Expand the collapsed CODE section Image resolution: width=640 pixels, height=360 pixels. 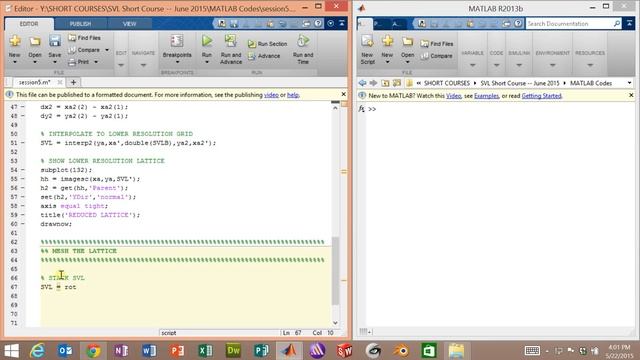coord(496,65)
